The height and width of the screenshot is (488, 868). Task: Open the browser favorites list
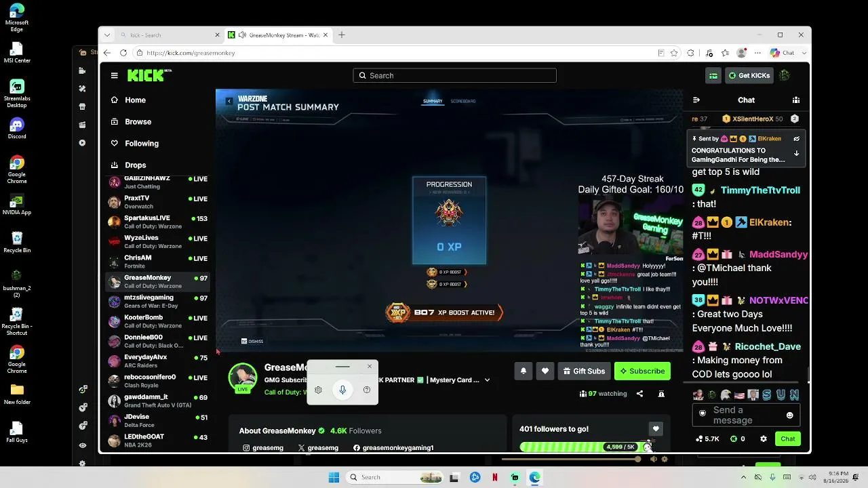click(x=725, y=53)
